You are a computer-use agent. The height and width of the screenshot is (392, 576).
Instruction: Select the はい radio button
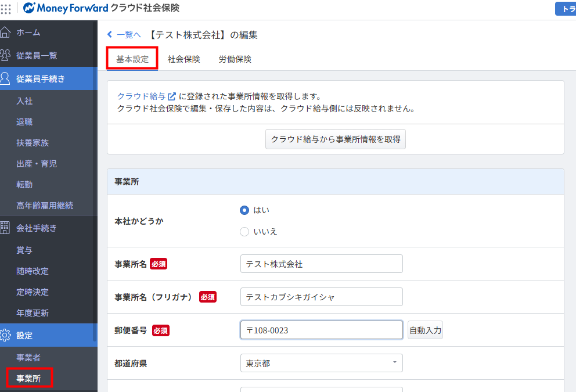(244, 210)
